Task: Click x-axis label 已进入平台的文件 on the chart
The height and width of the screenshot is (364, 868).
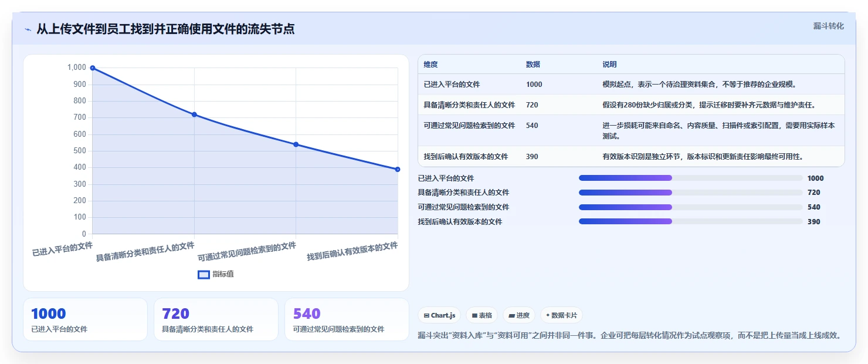Action: (x=62, y=248)
